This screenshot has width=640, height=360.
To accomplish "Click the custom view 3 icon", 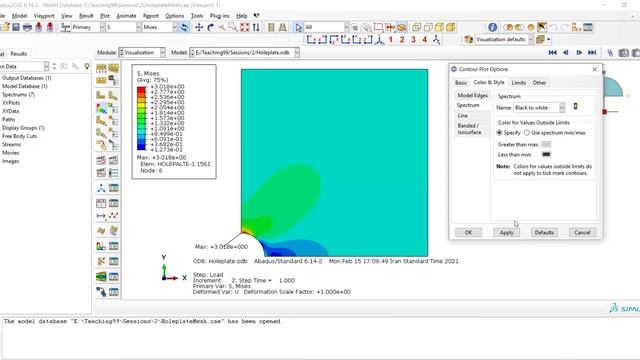I will click(413, 40).
